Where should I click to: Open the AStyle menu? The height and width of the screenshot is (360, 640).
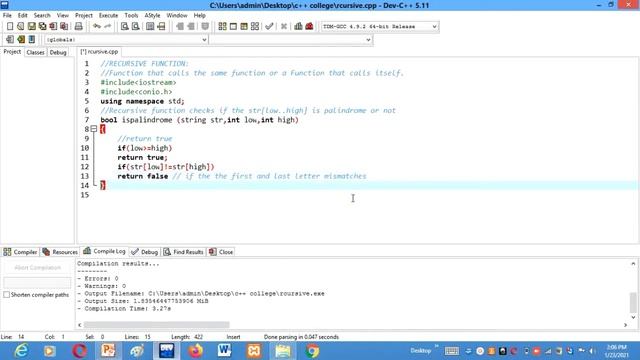click(x=152, y=15)
